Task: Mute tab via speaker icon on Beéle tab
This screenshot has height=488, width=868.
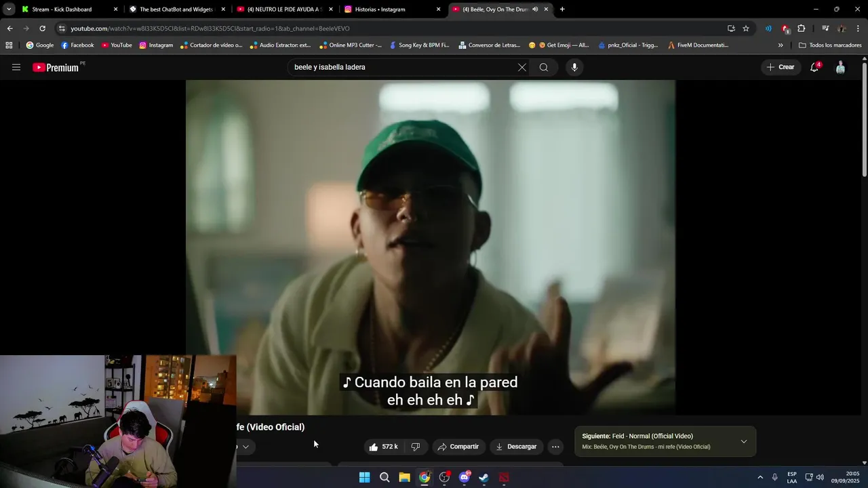Action: (x=535, y=9)
